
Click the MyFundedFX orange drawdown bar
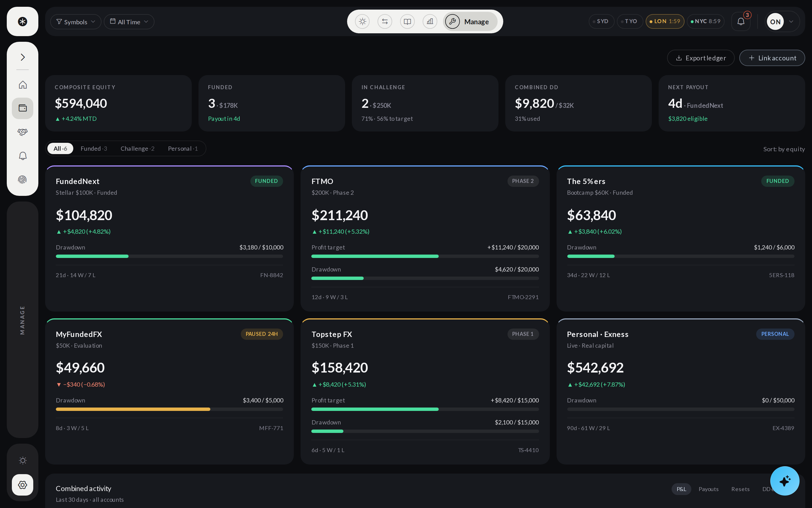169,409
